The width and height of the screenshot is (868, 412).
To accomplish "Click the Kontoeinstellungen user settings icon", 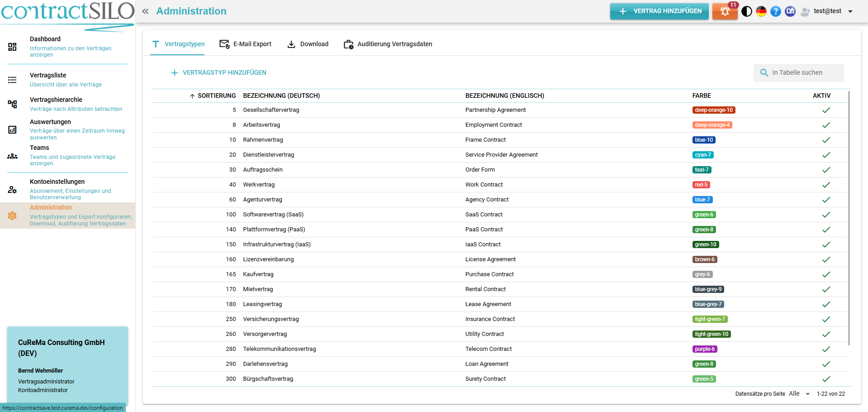I will 12,190.
